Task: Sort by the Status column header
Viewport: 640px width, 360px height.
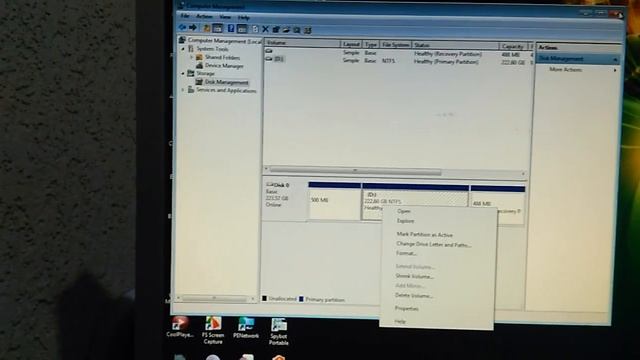Action: pyautogui.click(x=455, y=45)
